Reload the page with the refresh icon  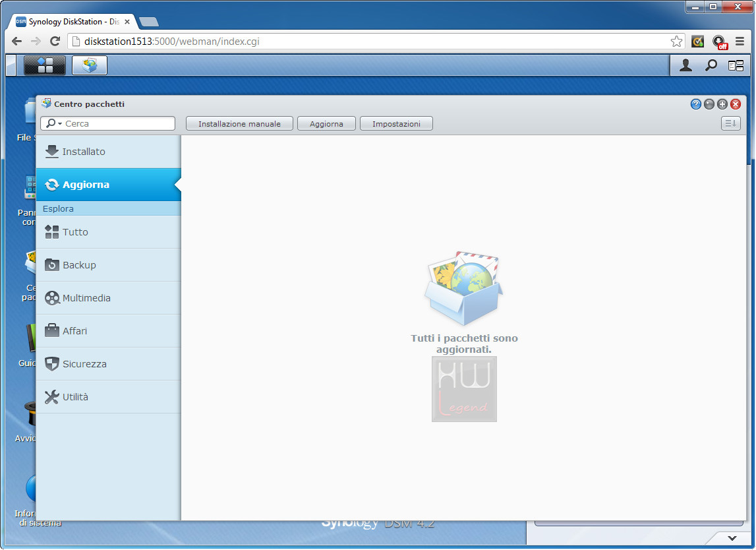click(x=55, y=41)
